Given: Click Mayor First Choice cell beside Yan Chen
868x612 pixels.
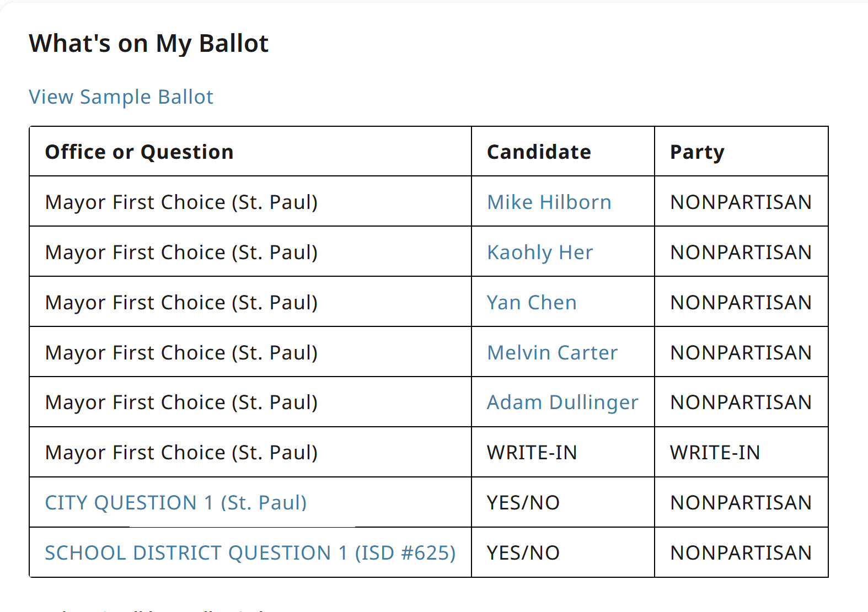Looking at the screenshot, I should [x=181, y=303].
